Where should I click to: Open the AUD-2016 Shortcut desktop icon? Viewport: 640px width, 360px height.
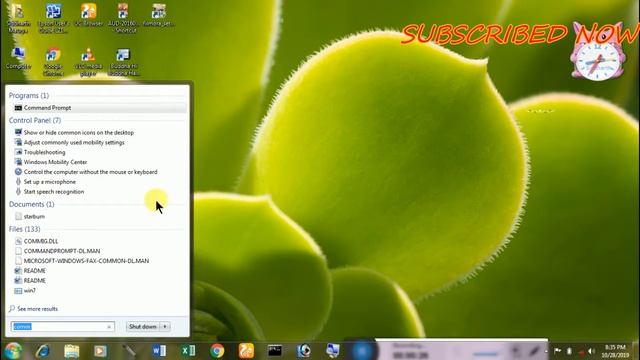click(123, 18)
